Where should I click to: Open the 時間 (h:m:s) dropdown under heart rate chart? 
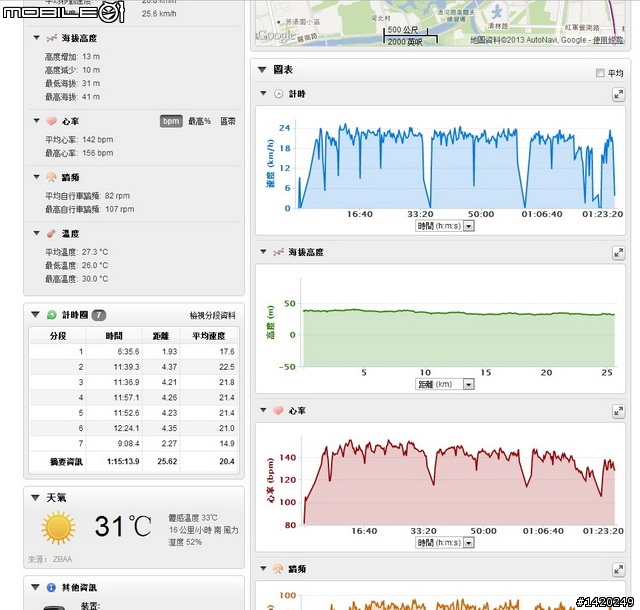[444, 543]
